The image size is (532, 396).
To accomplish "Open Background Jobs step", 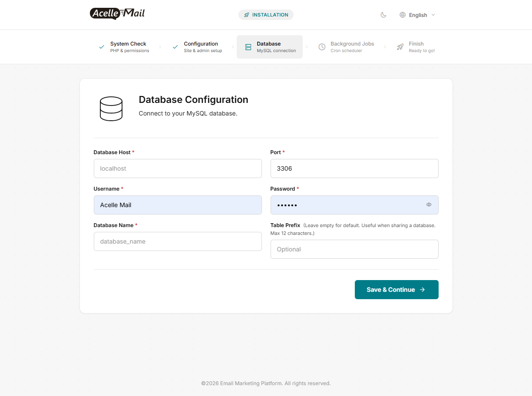I will pos(346,47).
